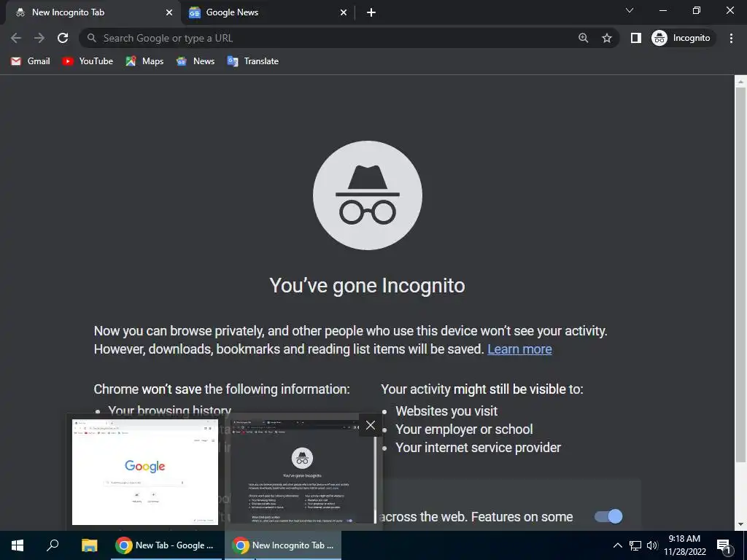This screenshot has height=560, width=747.
Task: Open a new tab with plus button
Action: click(x=371, y=12)
